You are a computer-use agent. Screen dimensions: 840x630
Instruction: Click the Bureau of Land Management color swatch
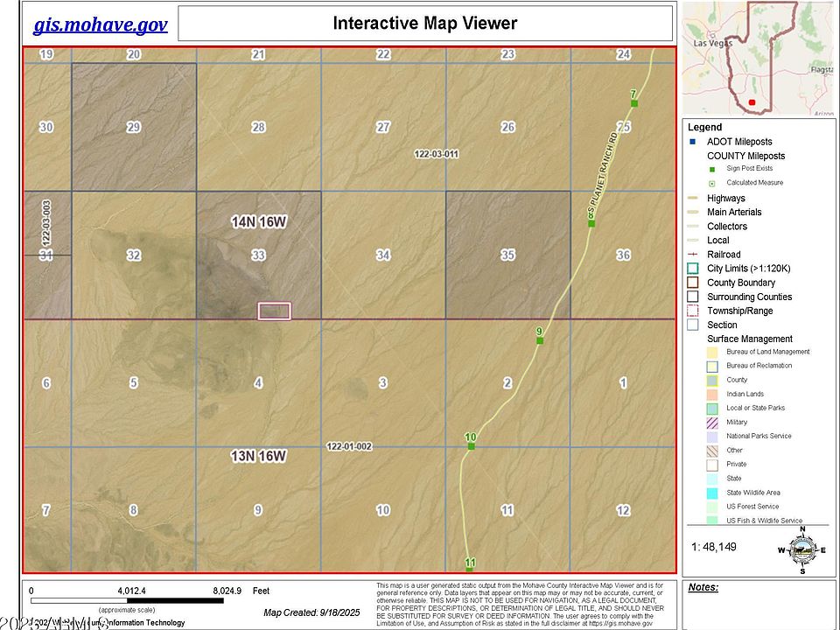712,353
